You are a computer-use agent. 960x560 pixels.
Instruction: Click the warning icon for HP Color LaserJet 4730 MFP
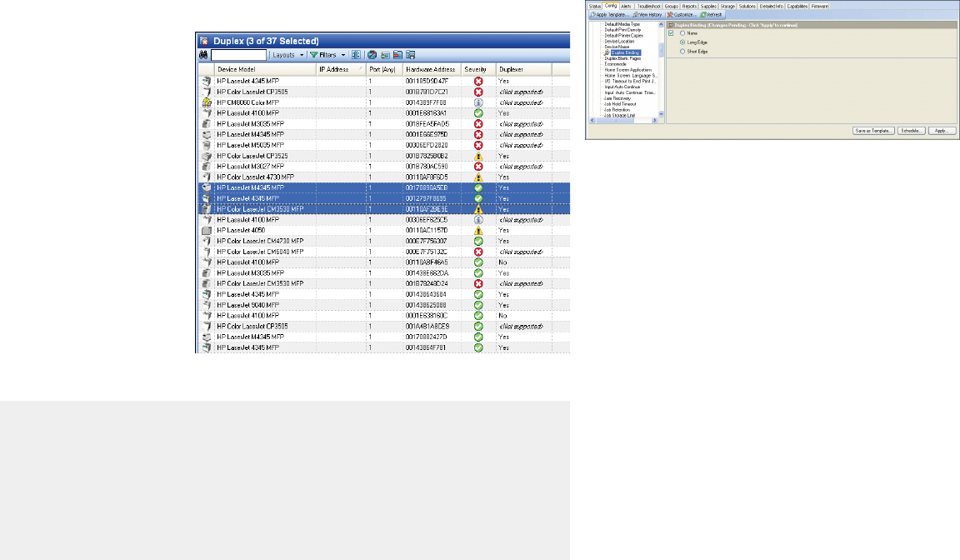(478, 177)
